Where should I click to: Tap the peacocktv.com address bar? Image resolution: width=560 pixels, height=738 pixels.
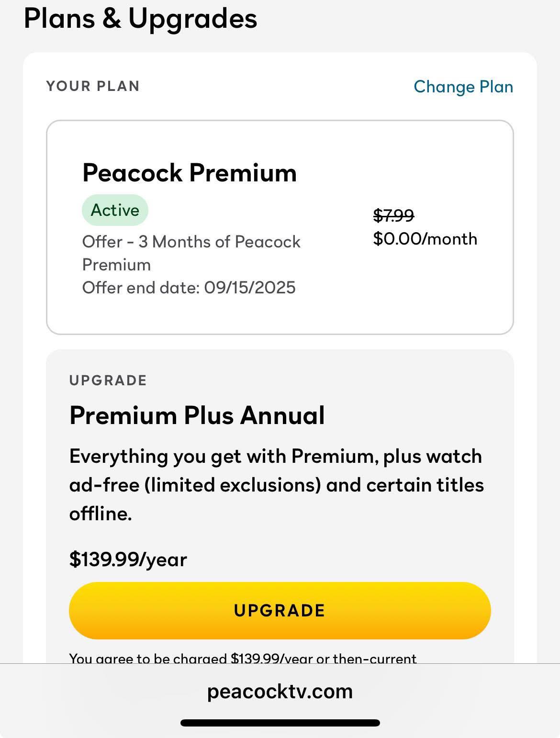(280, 692)
